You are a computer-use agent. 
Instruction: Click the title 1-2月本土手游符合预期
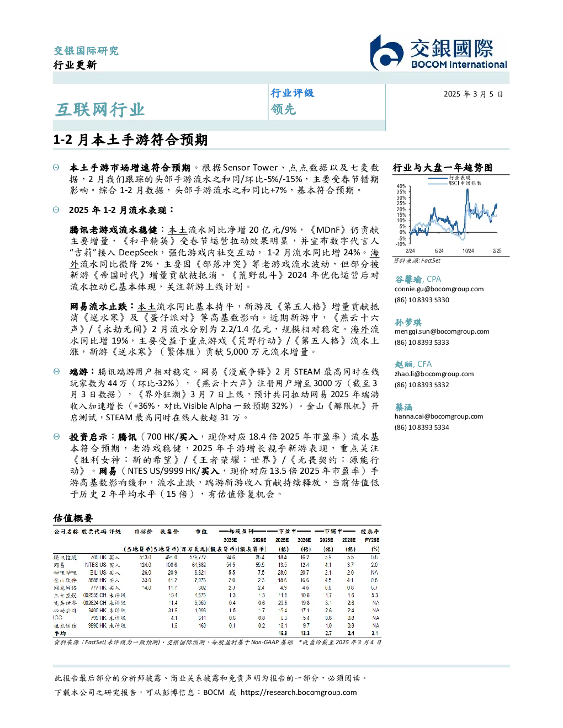(x=130, y=140)
